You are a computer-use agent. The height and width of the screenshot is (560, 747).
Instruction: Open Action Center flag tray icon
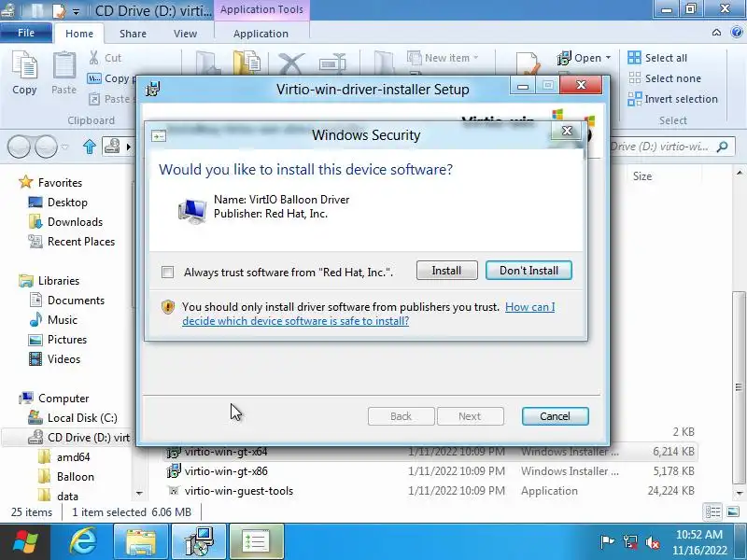(607, 542)
